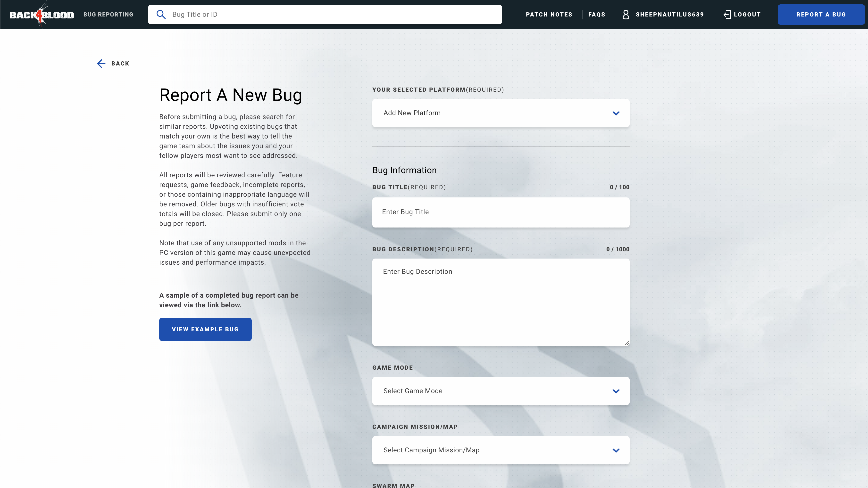Click the user profile icon
Viewport: 868px width, 488px height.
pyautogui.click(x=626, y=15)
